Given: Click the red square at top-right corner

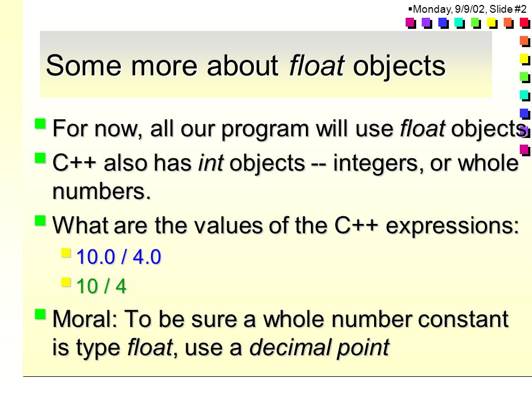Looking at the screenshot, I should (525, 23).
